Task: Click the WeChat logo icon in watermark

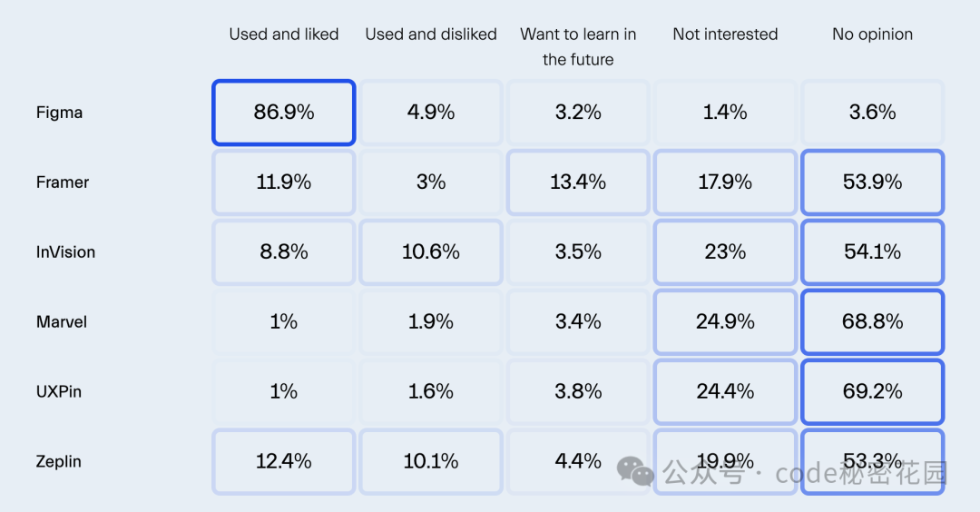Action: [635, 471]
